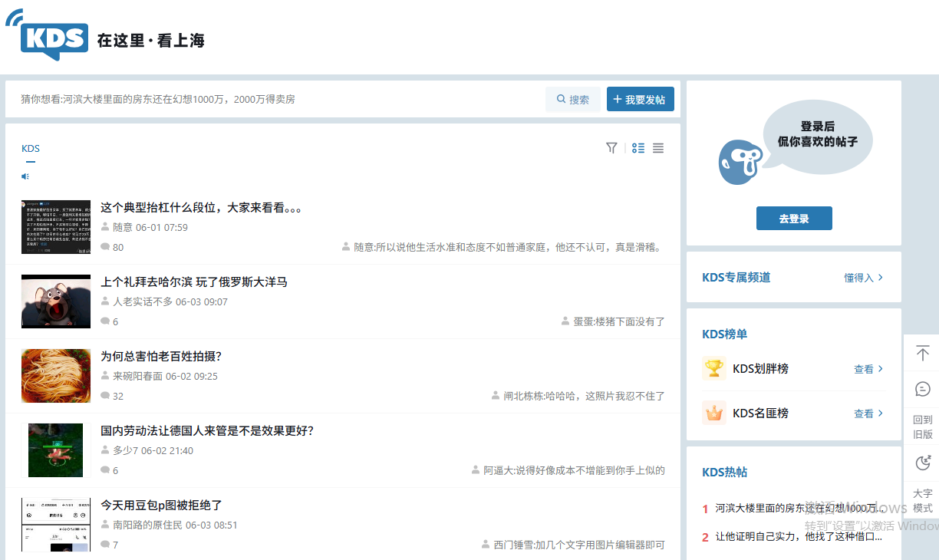Viewport: 939px width, 560px height.
Task: Open the filter funnel icon
Action: point(611,148)
